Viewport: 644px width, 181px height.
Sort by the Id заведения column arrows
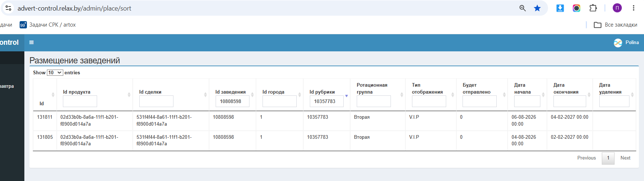(252, 95)
